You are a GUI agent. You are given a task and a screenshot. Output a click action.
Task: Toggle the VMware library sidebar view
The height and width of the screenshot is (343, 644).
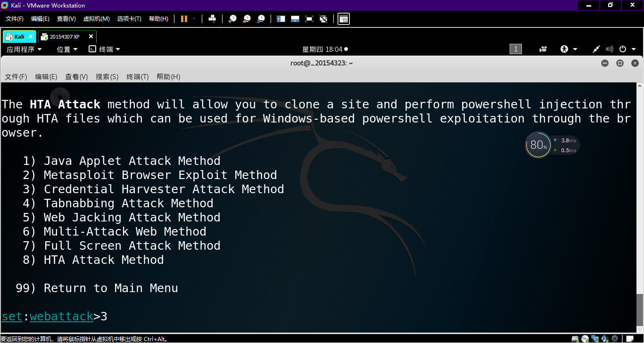pos(281,19)
